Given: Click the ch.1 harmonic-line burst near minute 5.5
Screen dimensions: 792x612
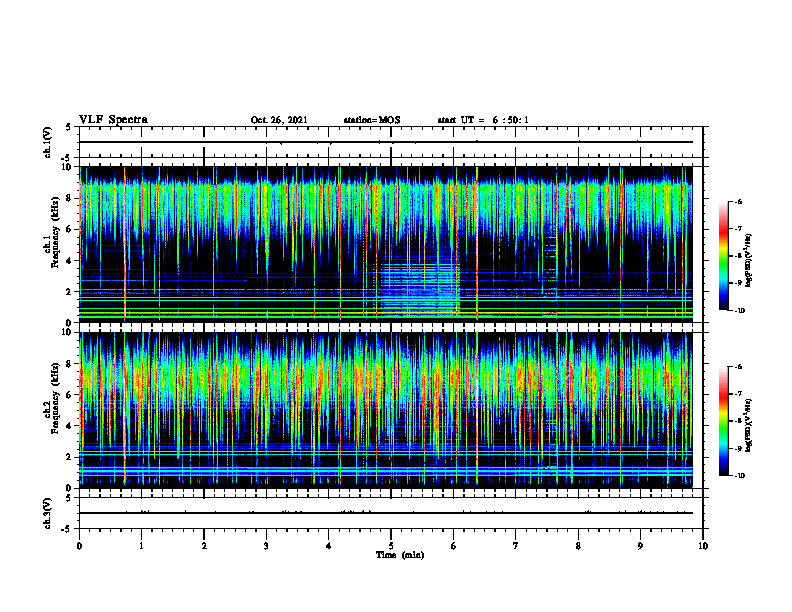Looking at the screenshot, I should pyautogui.click(x=418, y=288).
